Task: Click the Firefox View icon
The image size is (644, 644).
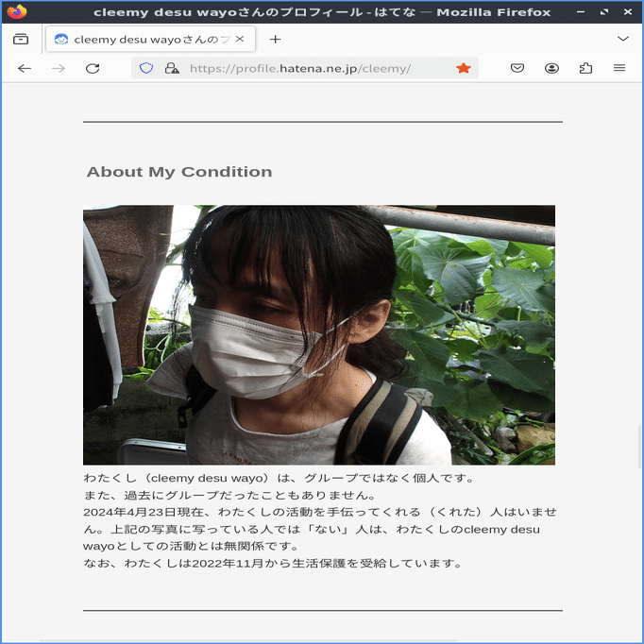Action: click(x=21, y=40)
